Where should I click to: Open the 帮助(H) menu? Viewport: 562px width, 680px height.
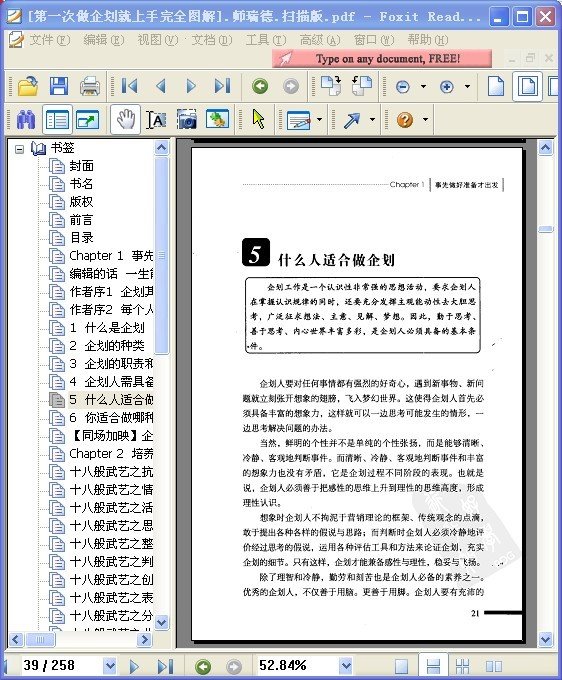pos(428,40)
